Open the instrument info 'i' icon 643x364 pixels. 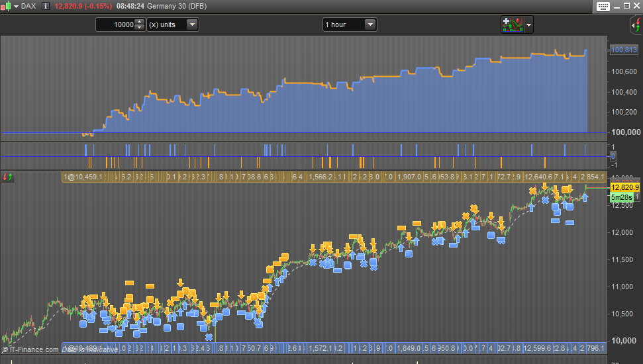[46, 6]
